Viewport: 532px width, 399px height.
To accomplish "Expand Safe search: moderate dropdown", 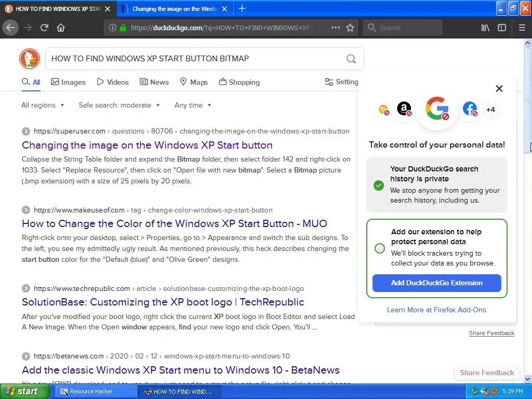I will click(119, 105).
